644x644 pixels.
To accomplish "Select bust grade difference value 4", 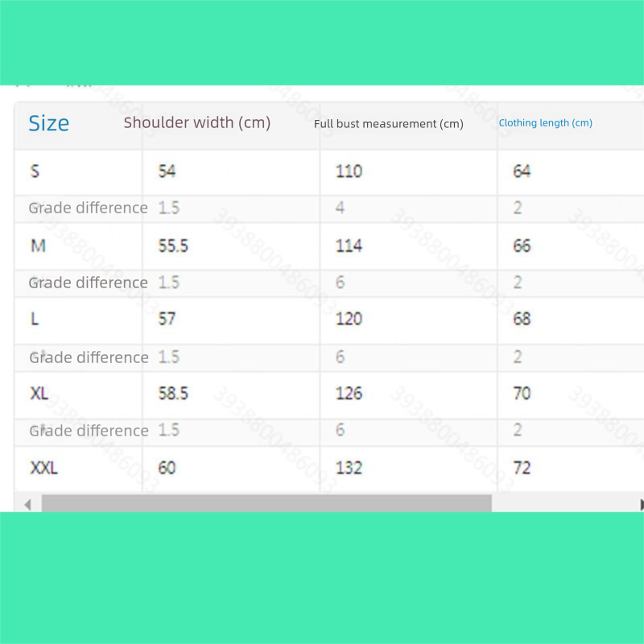I will pos(340,208).
